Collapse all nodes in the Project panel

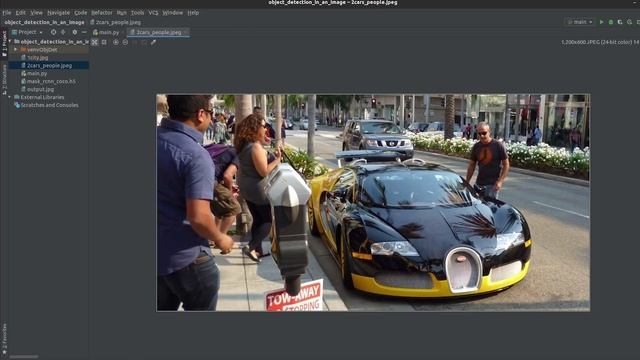[63, 32]
